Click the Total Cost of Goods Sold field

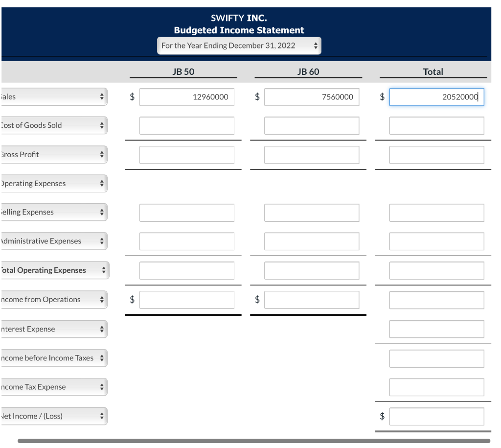click(437, 125)
